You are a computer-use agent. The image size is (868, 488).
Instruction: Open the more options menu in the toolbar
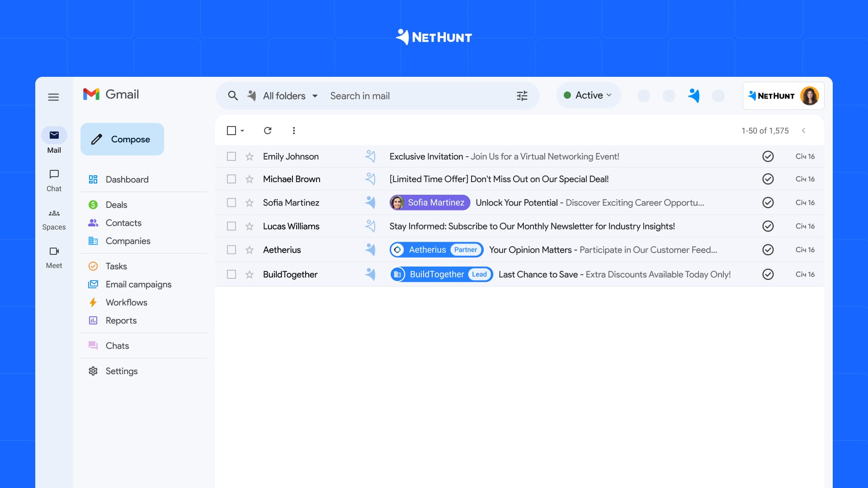(294, 130)
